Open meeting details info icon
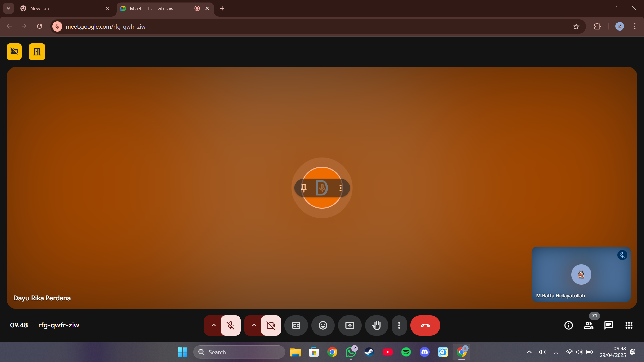Viewport: 644px width, 362px height. 568,325
